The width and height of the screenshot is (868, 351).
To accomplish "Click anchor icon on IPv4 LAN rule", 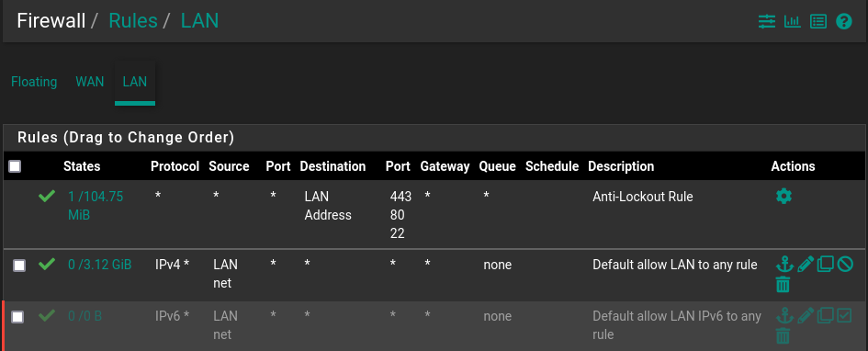I will (783, 264).
